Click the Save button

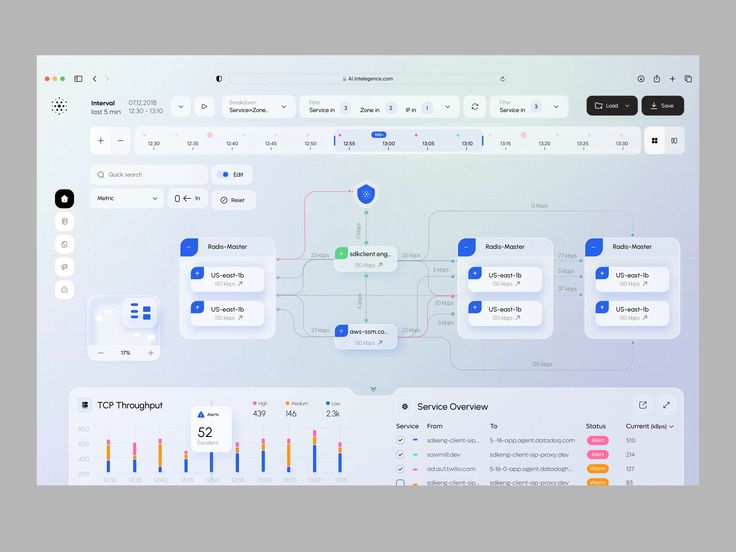pos(663,106)
